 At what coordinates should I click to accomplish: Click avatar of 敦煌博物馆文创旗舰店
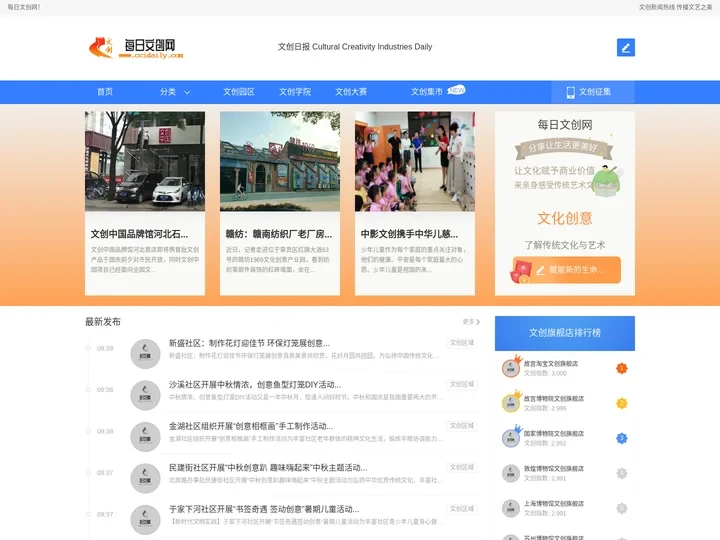pos(511,473)
